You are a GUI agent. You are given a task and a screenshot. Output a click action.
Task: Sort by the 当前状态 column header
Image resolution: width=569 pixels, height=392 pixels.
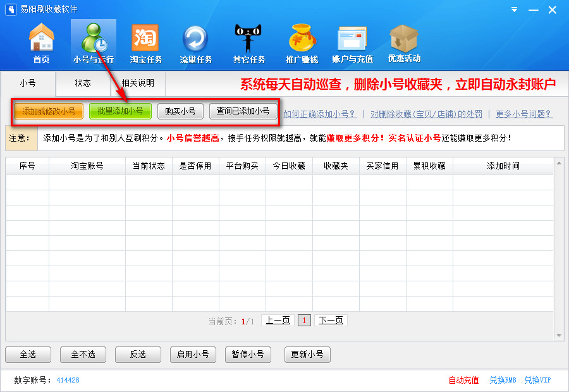click(x=149, y=166)
